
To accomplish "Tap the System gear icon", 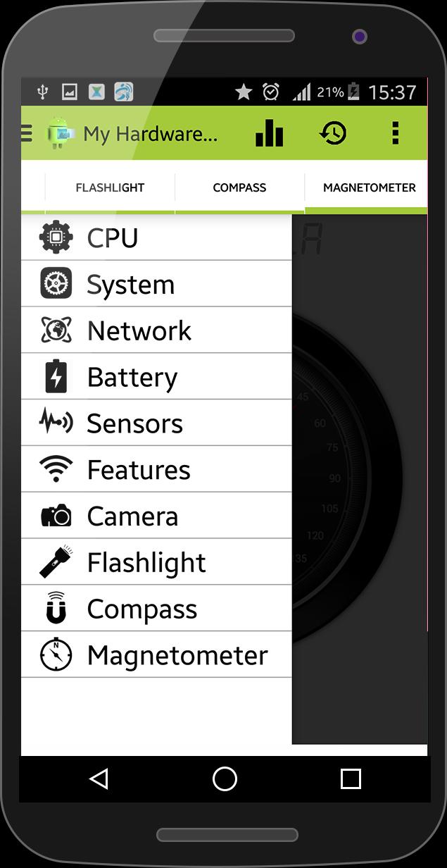I will pos(56,284).
